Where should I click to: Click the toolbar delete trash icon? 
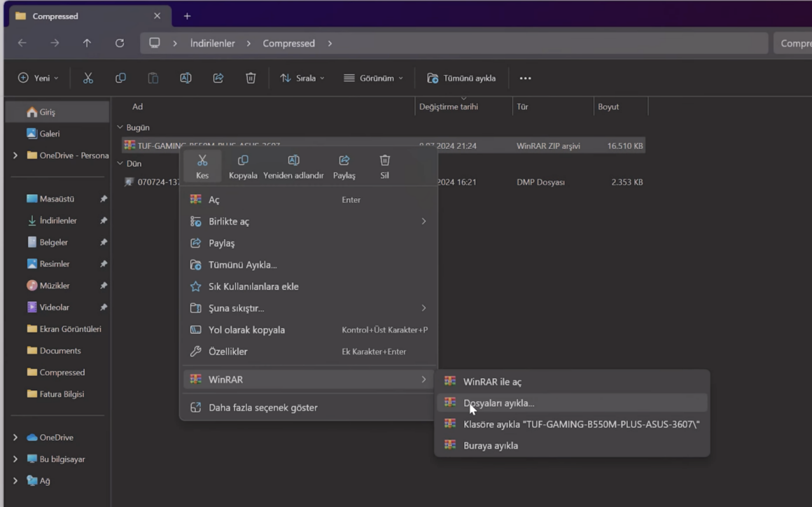click(251, 78)
